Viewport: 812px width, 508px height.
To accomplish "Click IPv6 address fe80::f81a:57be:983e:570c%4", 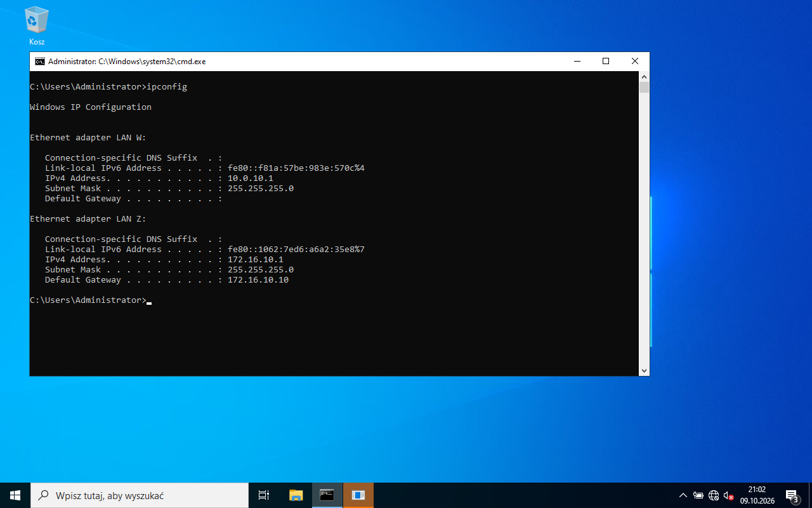I will coord(296,168).
